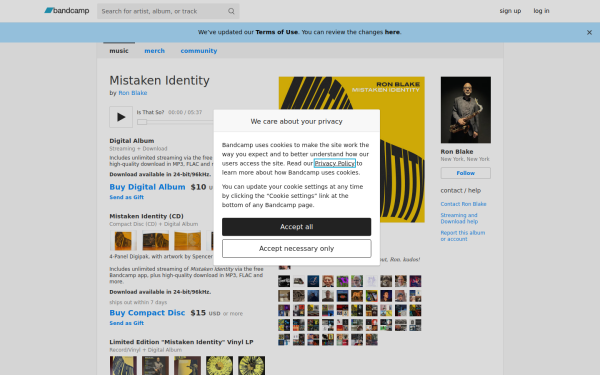Screen dimensions: 600x375
Task: Open Ron Blake artist link under title
Action: (133, 93)
